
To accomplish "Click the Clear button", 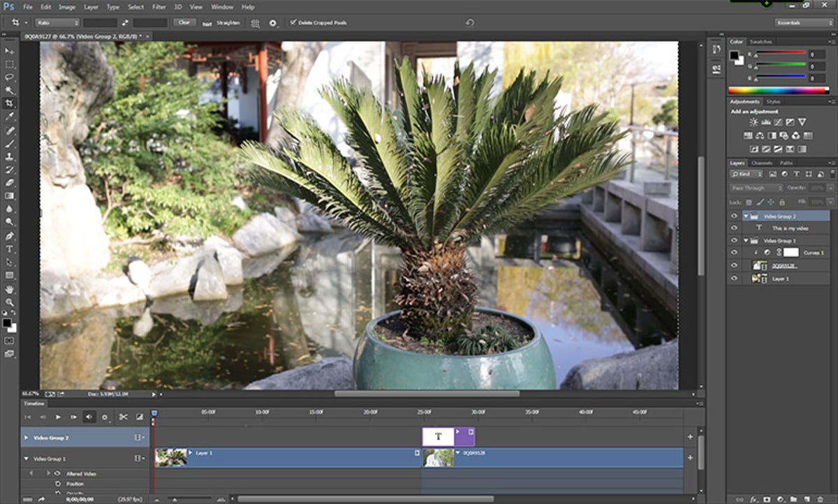I will point(184,22).
